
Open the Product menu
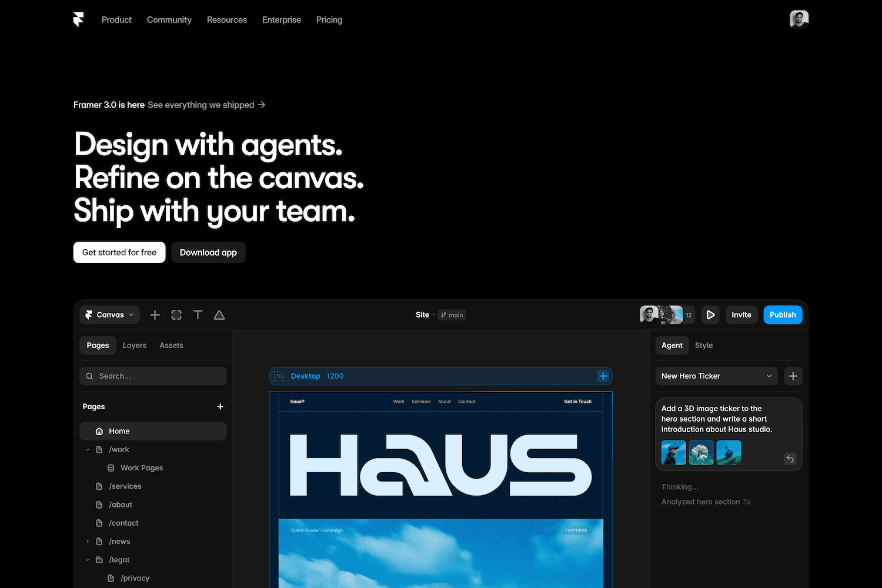coord(116,20)
